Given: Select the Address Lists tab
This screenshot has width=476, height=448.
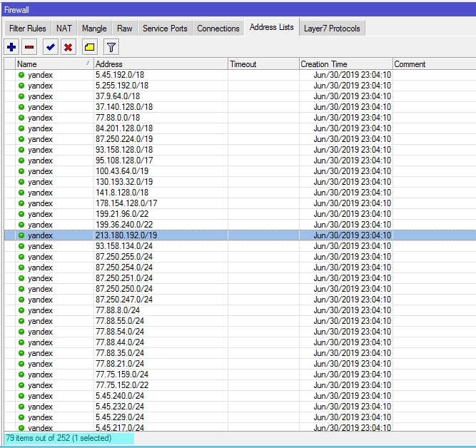Looking at the screenshot, I should 272,27.
